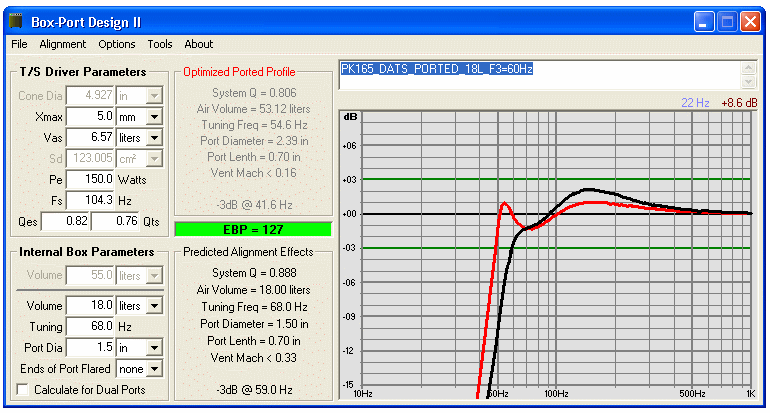This screenshot has width=770, height=413.
Task: Select the Pe field showing 150.0
Action: click(x=90, y=180)
